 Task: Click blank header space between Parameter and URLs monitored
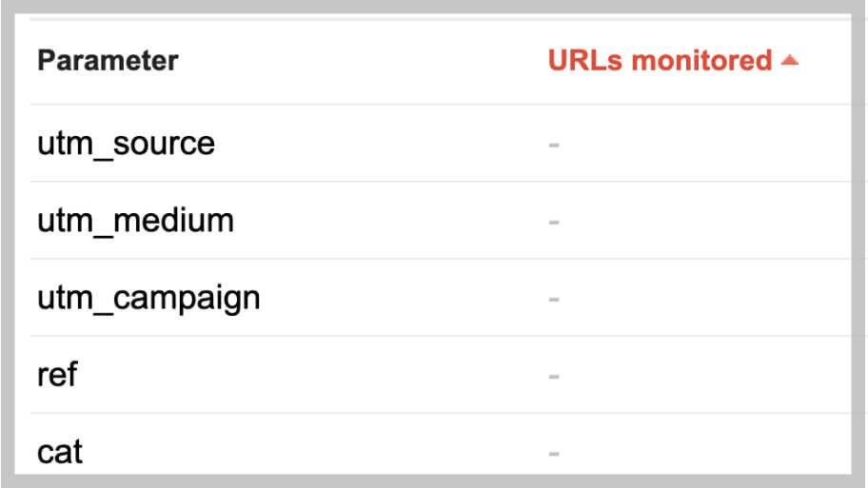363,61
